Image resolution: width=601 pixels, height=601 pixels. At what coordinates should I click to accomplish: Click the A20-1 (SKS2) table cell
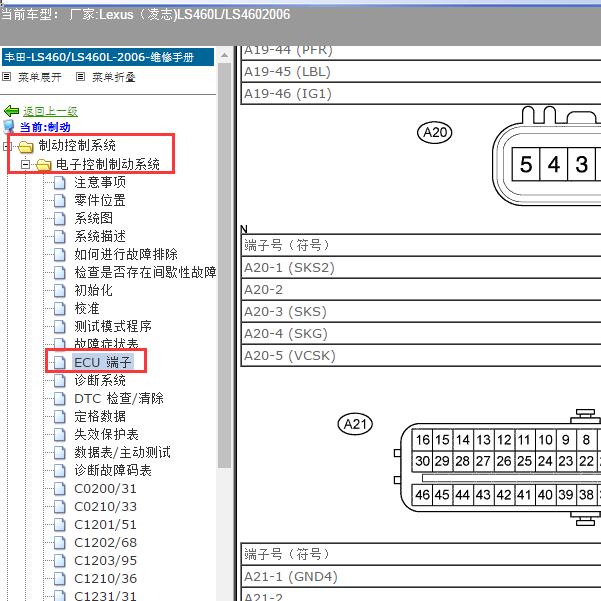coord(421,268)
